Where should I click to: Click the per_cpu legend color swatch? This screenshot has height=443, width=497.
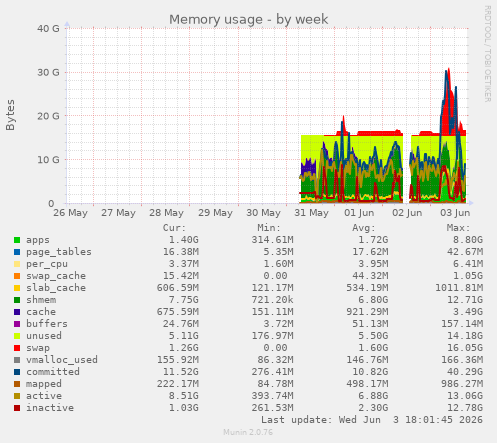click(x=17, y=264)
